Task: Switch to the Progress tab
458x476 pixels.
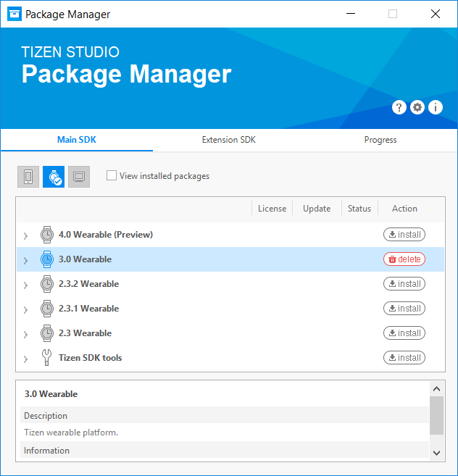Action: 380,140
